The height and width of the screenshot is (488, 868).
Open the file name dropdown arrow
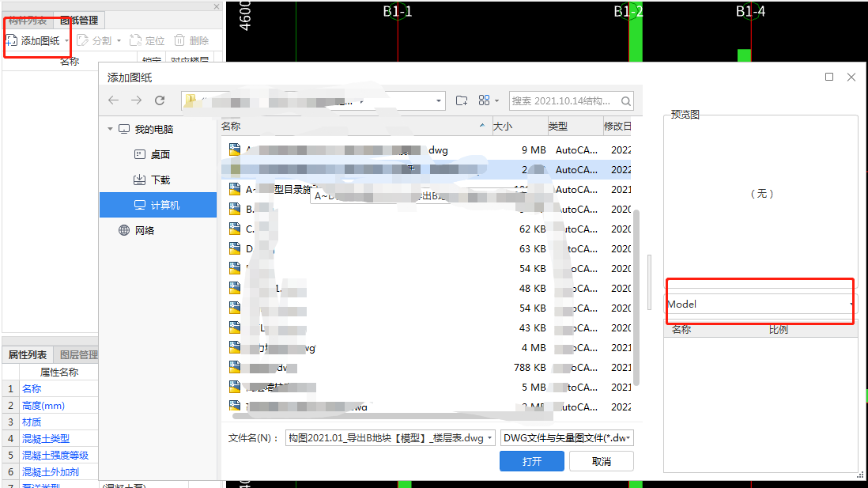point(489,438)
